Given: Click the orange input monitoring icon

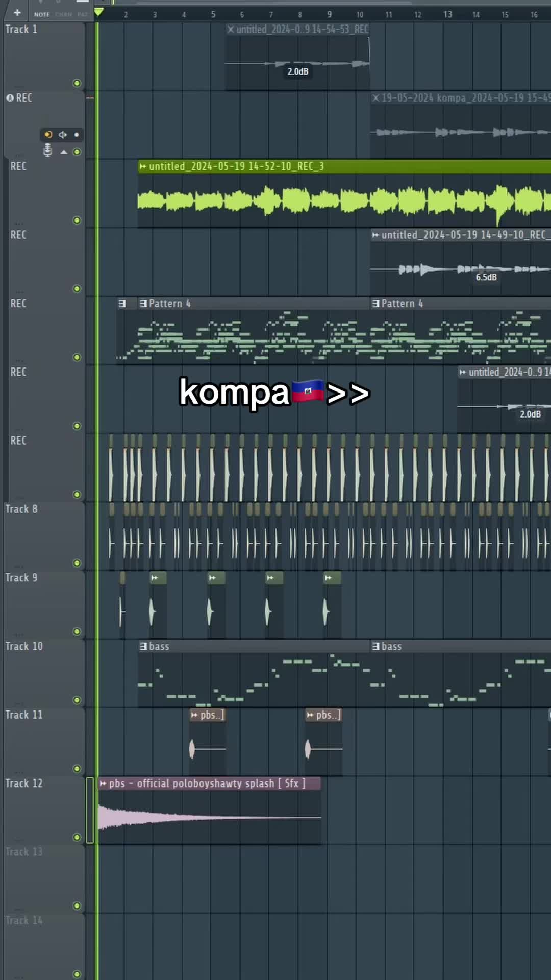Looking at the screenshot, I should pyautogui.click(x=48, y=135).
